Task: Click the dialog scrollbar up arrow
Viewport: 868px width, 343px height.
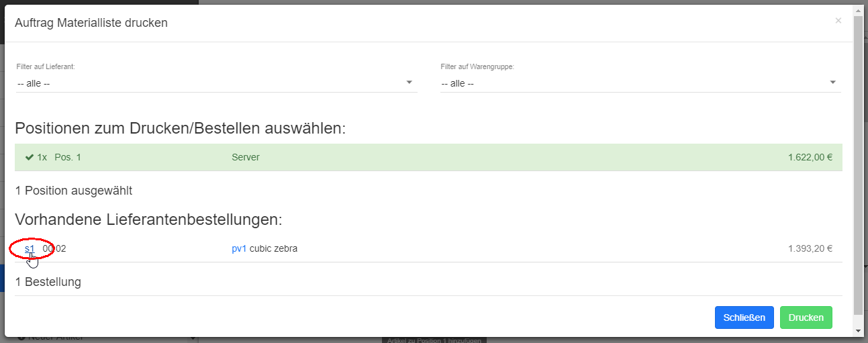Action: 859,10
